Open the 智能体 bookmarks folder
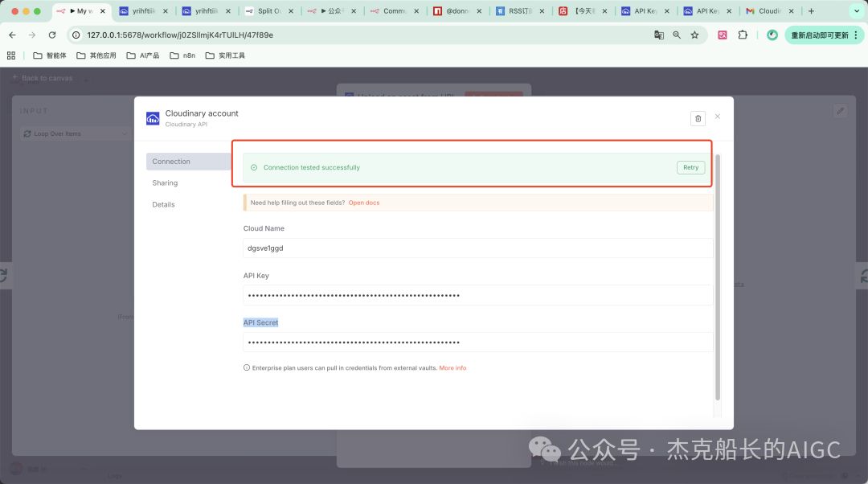Image resolution: width=868 pixels, height=484 pixels. point(50,55)
